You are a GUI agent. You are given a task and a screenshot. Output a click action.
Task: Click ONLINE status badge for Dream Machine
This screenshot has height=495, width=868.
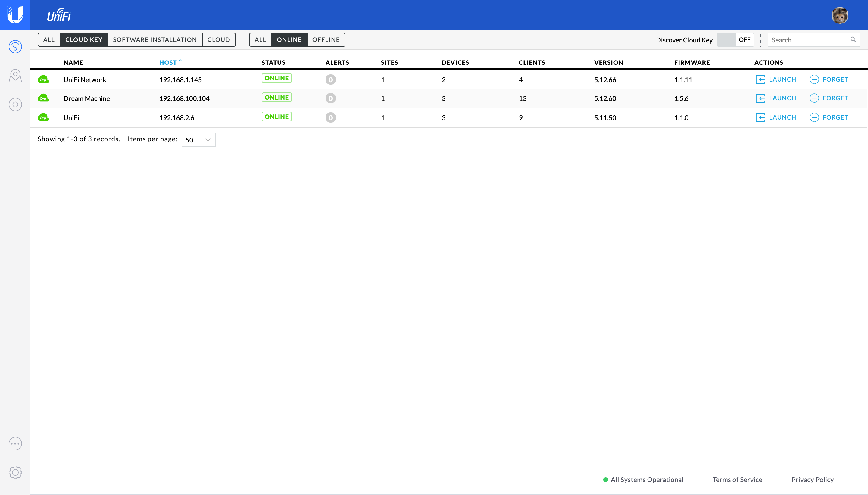pos(276,98)
